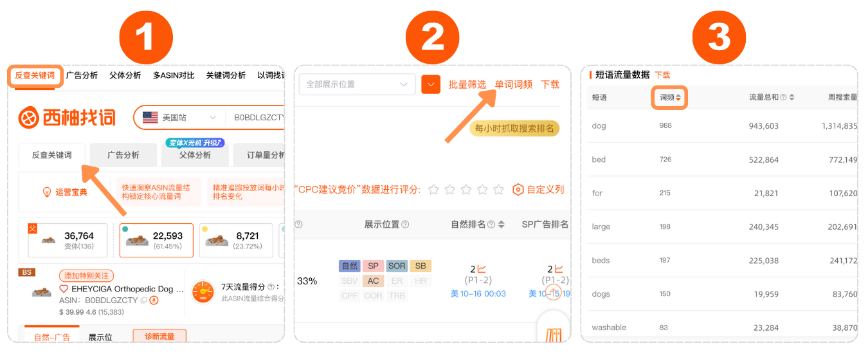Click the trend chart icon under 自然排名

click(482, 269)
